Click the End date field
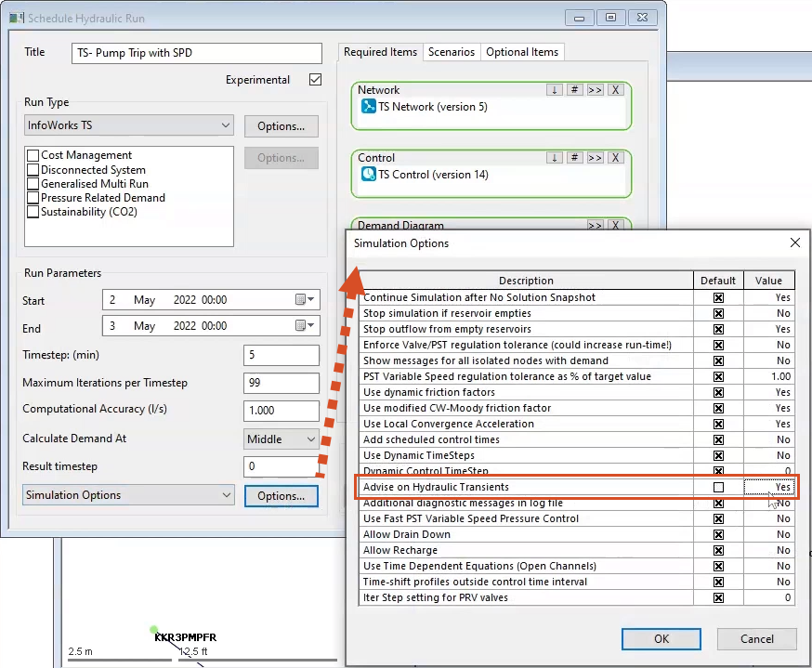Image resolution: width=812 pixels, height=668 pixels. tap(211, 326)
